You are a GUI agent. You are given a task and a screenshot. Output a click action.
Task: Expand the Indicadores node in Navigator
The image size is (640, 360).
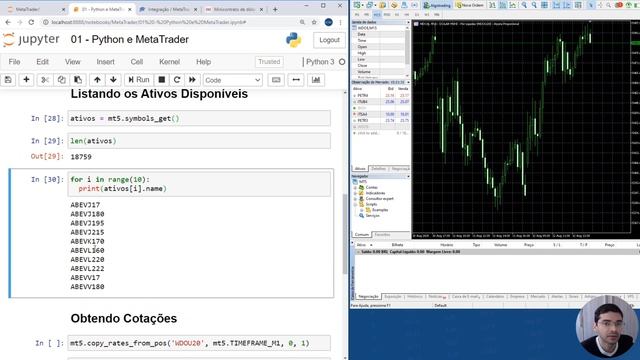tap(355, 193)
